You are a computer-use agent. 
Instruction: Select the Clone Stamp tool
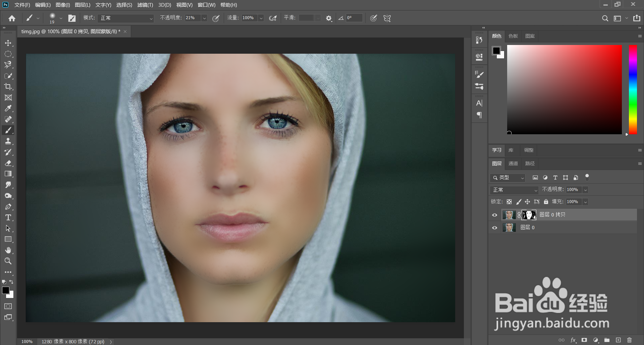pyautogui.click(x=8, y=141)
